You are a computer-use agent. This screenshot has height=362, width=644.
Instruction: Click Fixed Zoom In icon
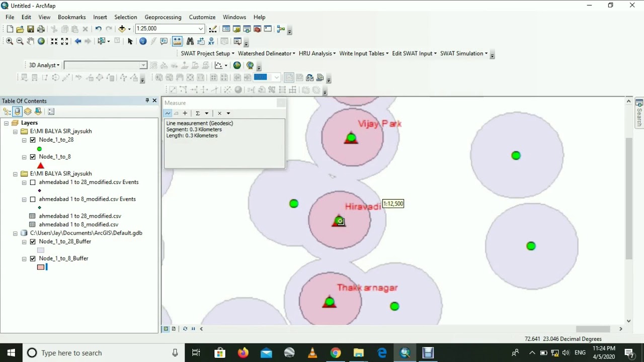54,41
